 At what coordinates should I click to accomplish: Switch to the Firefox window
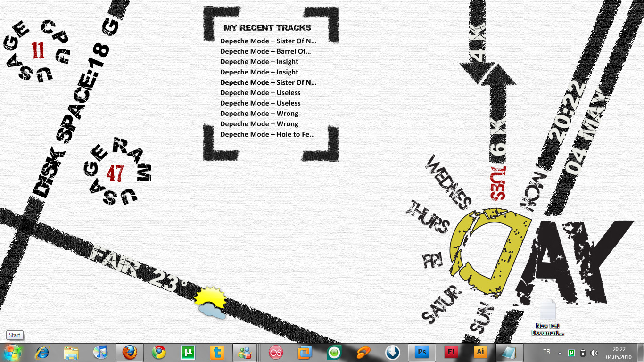coord(130,352)
